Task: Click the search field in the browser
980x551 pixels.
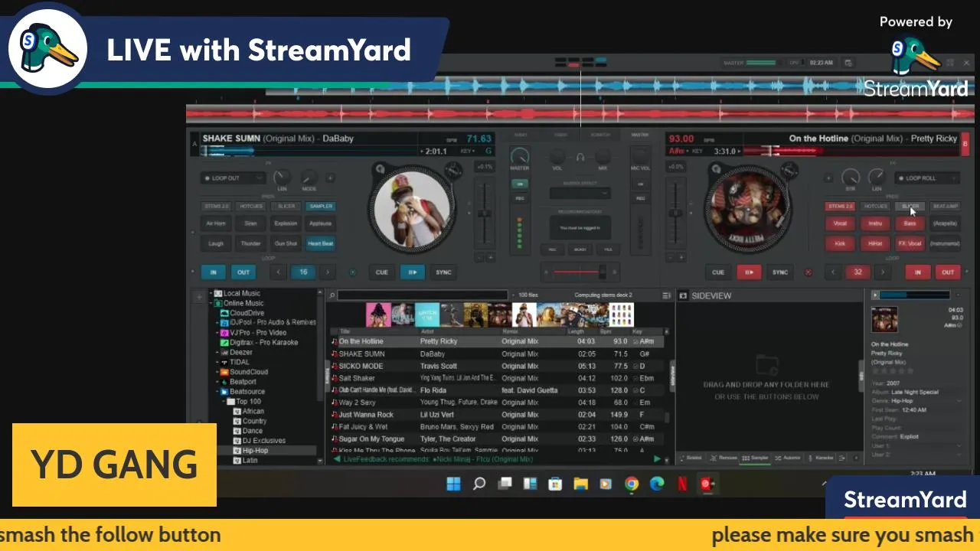Action: [x=423, y=295]
